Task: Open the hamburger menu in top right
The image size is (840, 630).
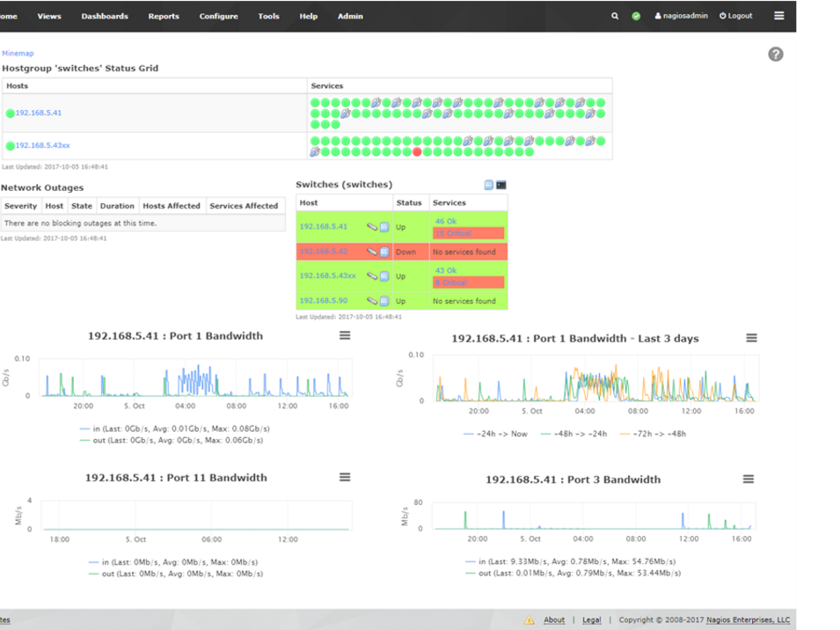Action: [x=778, y=16]
